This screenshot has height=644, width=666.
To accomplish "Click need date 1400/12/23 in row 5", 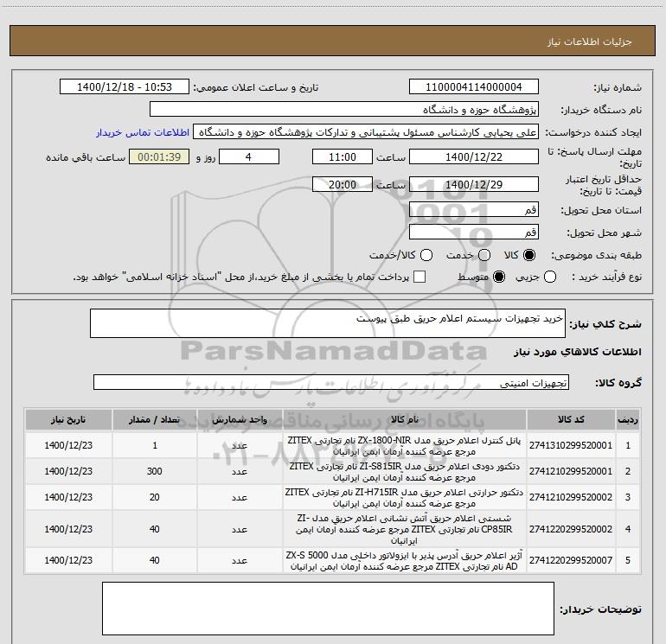I will pos(68,560).
